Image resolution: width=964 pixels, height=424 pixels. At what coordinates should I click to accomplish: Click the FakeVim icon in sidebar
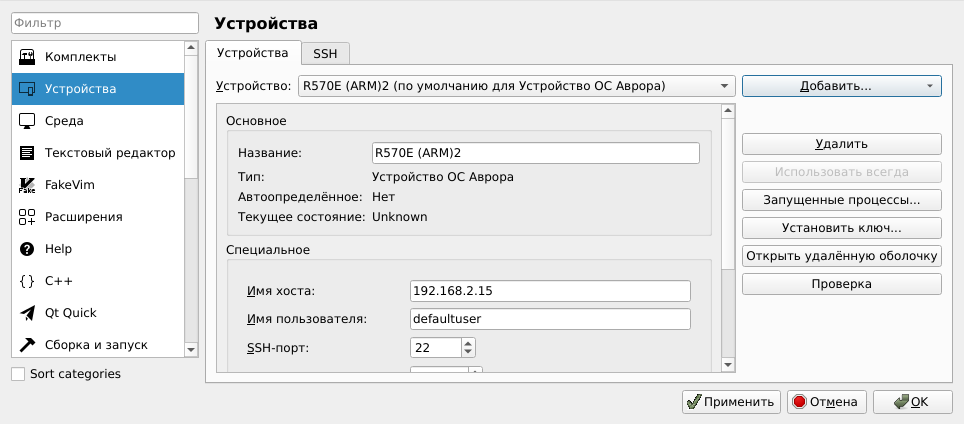[27, 185]
